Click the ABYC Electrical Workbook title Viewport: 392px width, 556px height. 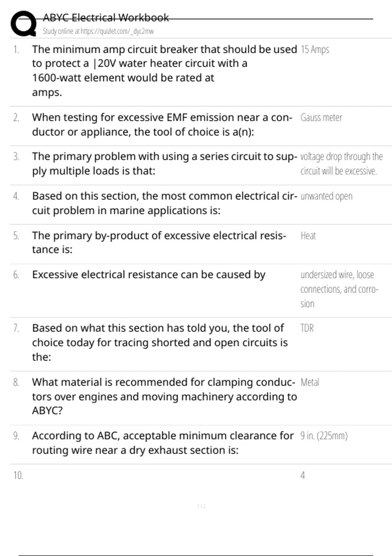(x=106, y=17)
